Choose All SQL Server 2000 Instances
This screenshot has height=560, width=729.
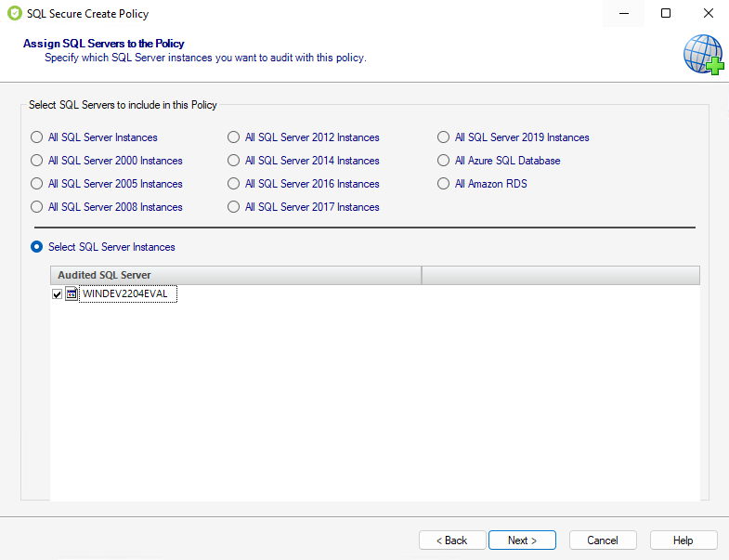[37, 161]
